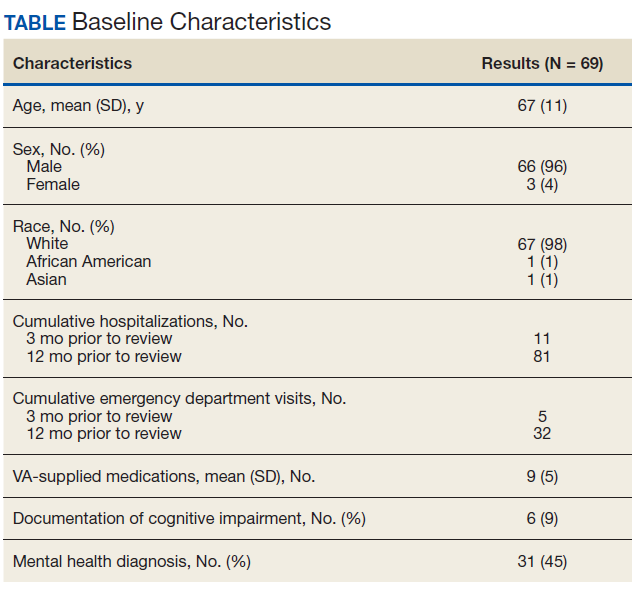Select the "Characteristics" column header
The image size is (634, 590).
pyautogui.click(x=72, y=63)
